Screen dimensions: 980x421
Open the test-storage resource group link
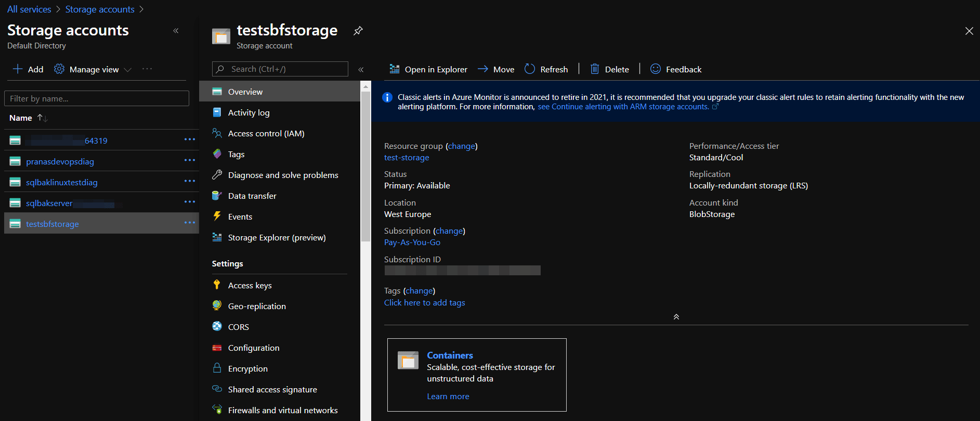point(407,158)
